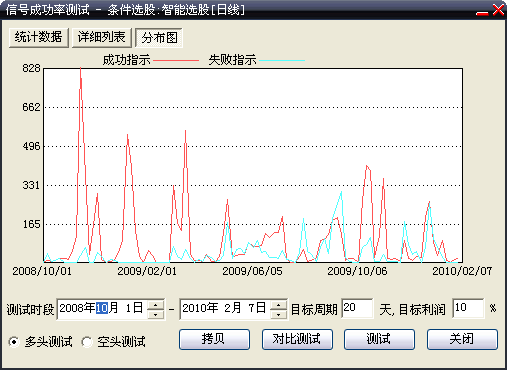Open the 详细列表 tab
507x370 pixels.
(x=102, y=37)
